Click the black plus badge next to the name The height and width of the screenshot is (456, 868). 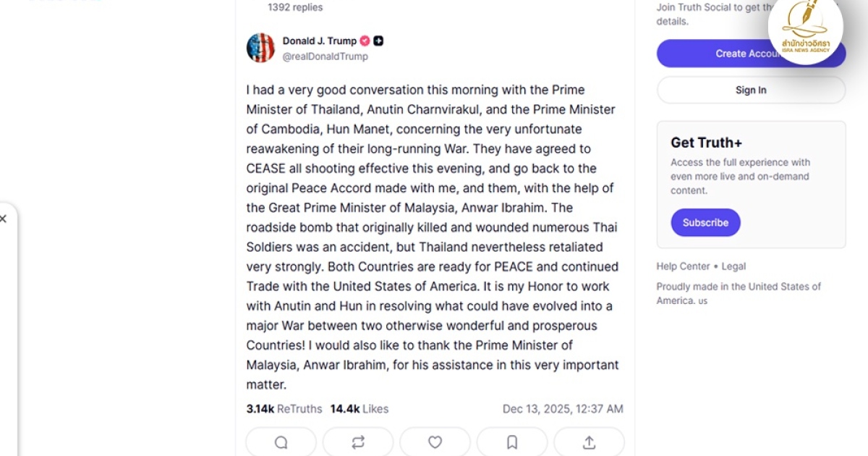coord(379,41)
